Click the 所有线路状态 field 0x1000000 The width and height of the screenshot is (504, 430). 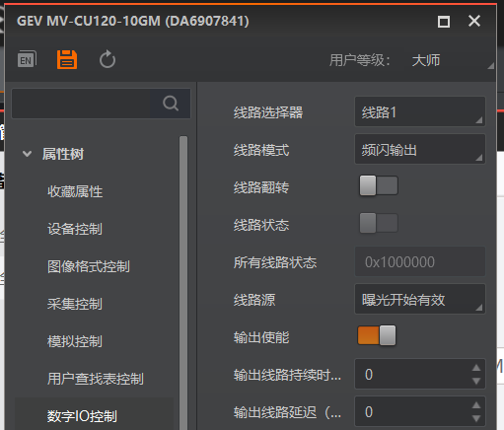(x=420, y=261)
